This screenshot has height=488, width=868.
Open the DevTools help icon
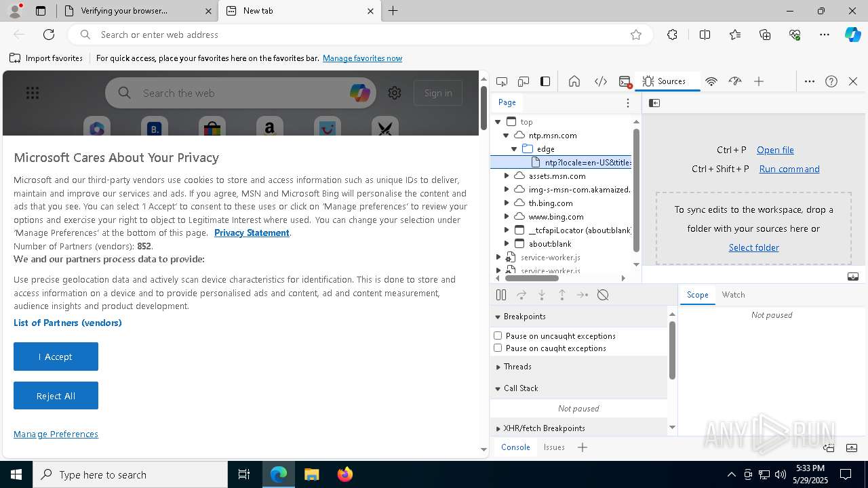831,81
